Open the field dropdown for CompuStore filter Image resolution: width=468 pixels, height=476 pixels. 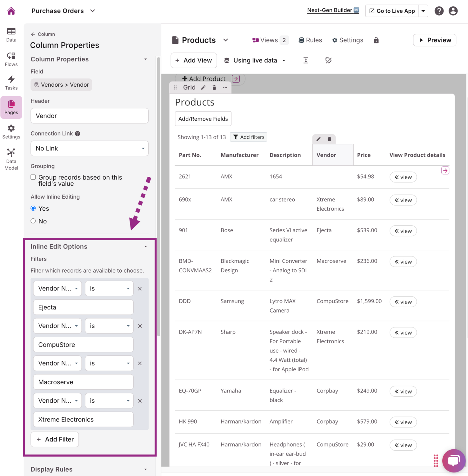57,326
